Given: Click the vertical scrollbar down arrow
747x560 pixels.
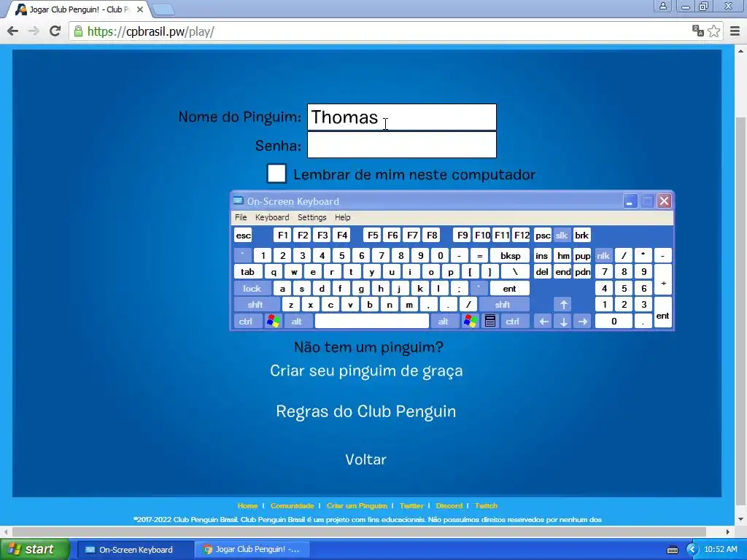Looking at the screenshot, I should click(741, 519).
